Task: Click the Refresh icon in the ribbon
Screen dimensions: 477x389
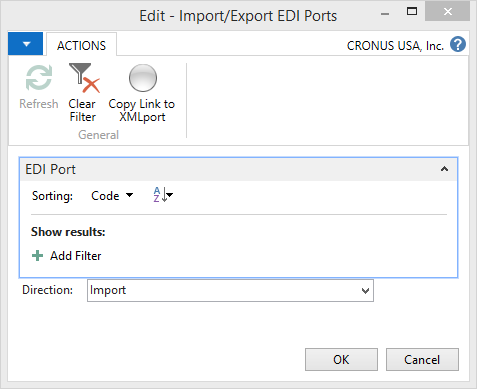Action: [x=39, y=78]
